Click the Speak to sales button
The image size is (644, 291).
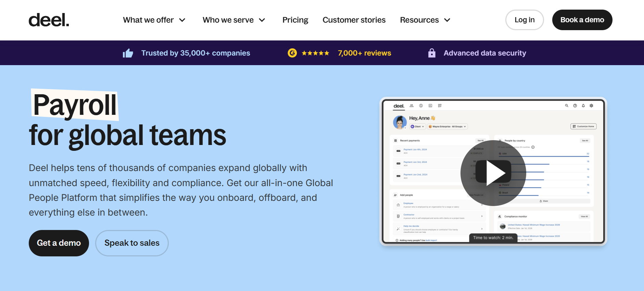click(132, 243)
